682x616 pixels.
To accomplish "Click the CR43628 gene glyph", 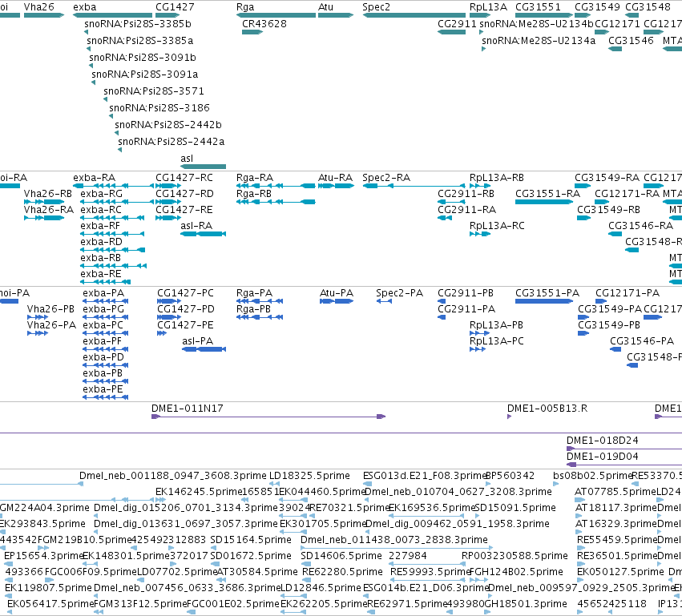I will click(x=252, y=32).
